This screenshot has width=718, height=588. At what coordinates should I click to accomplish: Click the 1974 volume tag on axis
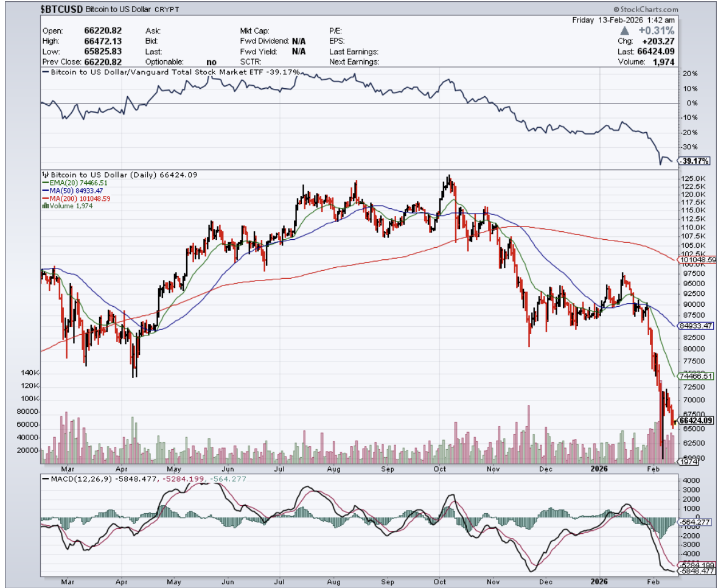688,462
